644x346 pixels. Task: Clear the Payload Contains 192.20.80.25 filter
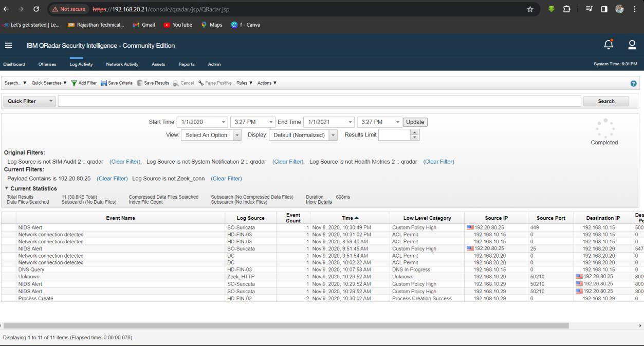point(112,179)
